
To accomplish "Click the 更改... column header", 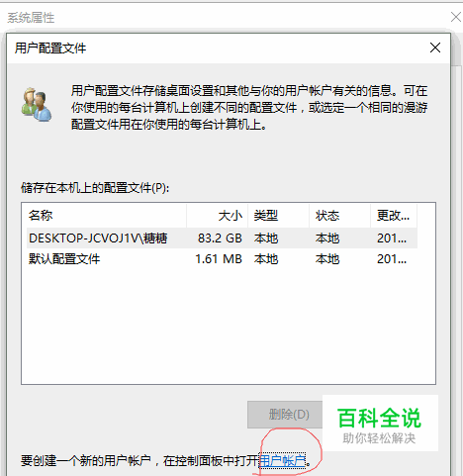I will [x=394, y=216].
